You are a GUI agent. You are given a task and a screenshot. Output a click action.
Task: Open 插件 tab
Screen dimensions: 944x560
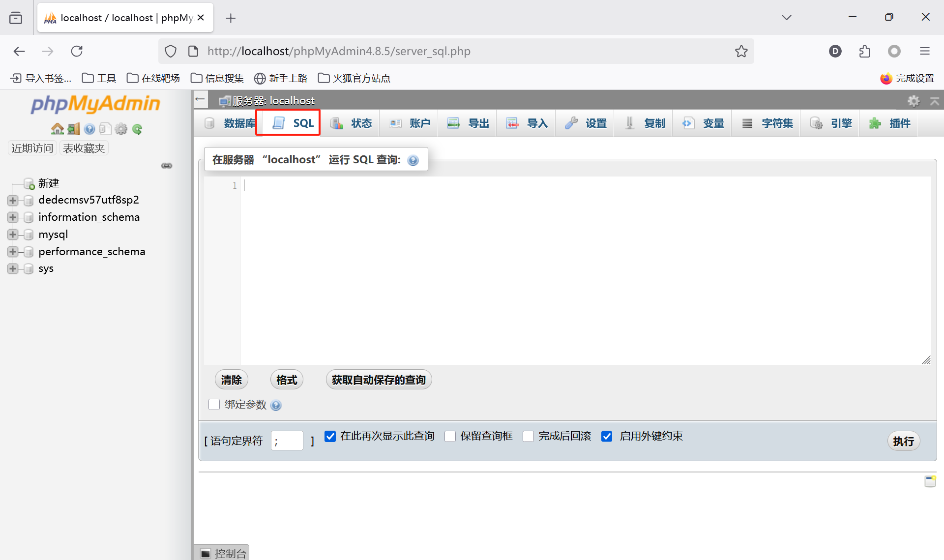tap(889, 123)
